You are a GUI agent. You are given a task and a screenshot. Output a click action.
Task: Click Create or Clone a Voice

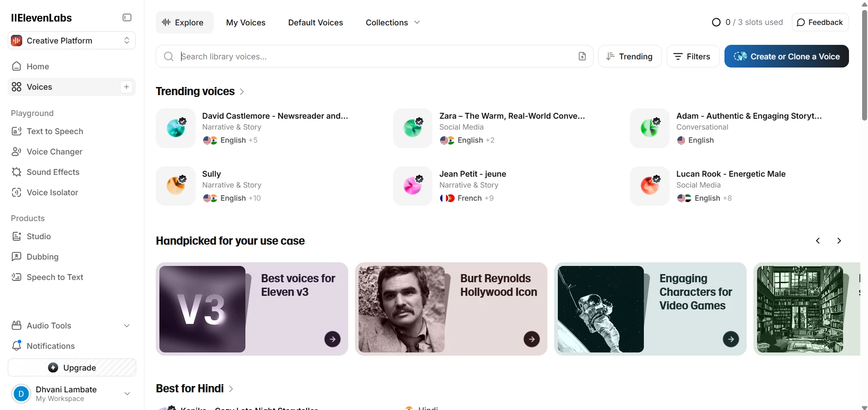coord(786,56)
